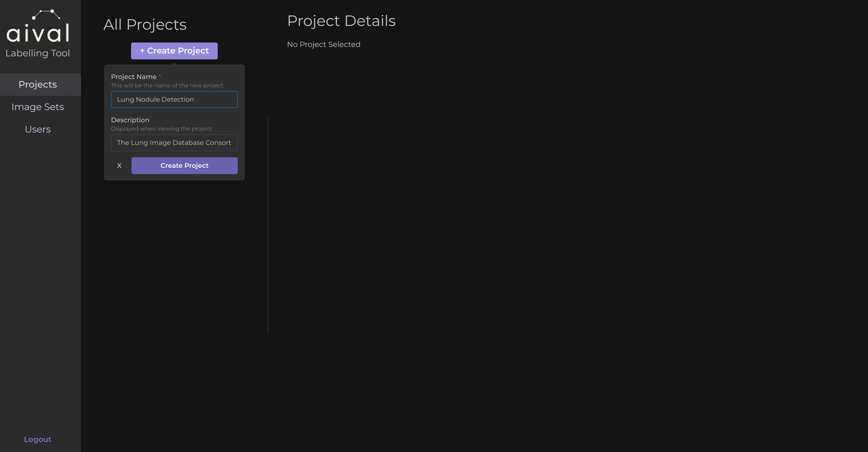
Task: Click the "Project Details" heading
Action: pyautogui.click(x=341, y=21)
